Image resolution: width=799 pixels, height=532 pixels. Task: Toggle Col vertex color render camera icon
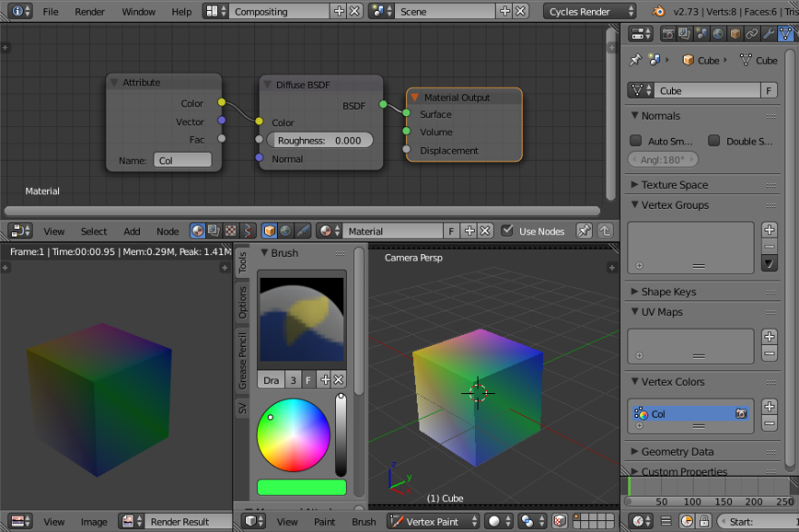click(x=741, y=414)
